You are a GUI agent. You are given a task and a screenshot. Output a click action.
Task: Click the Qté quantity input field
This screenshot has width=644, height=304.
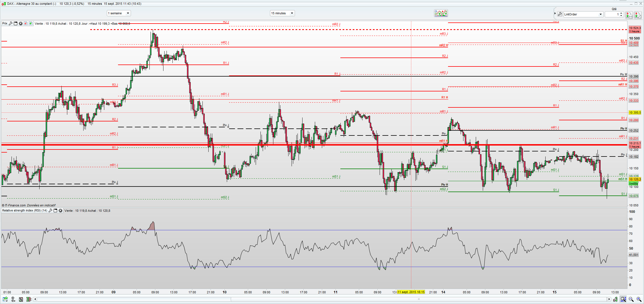[612, 14]
